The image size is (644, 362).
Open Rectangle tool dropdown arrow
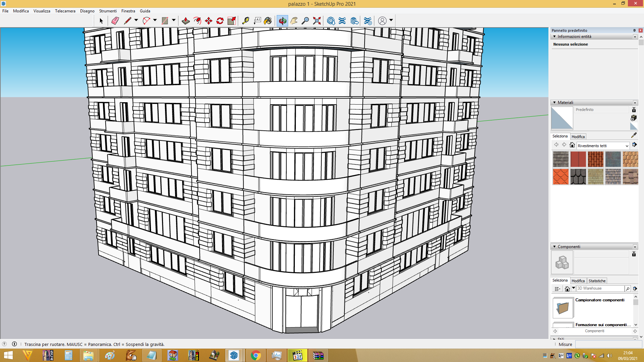click(x=174, y=20)
